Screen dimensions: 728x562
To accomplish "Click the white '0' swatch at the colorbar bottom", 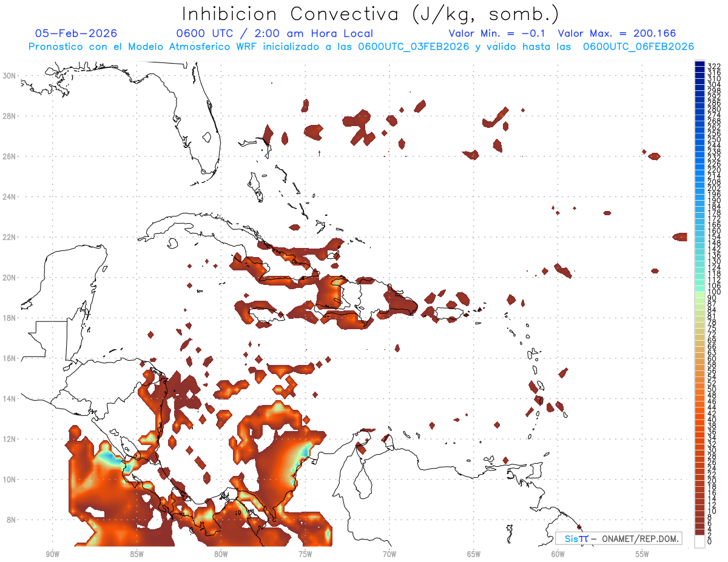I will pyautogui.click(x=699, y=541).
